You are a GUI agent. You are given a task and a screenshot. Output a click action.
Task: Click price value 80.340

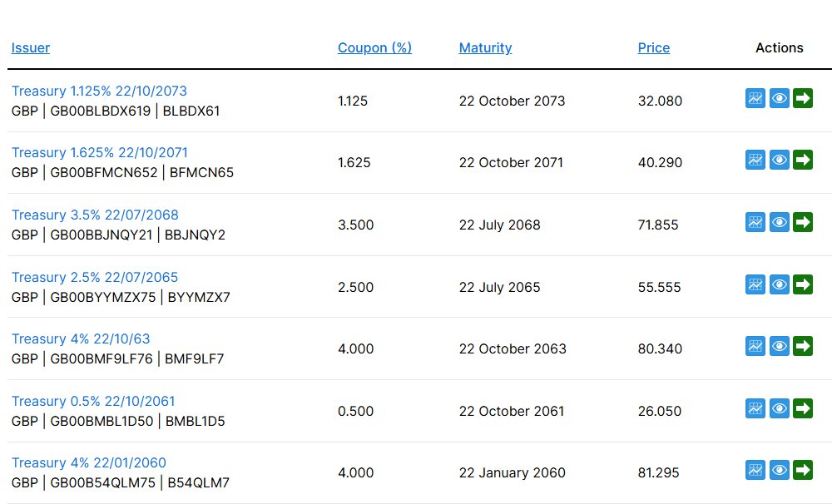[660, 348]
